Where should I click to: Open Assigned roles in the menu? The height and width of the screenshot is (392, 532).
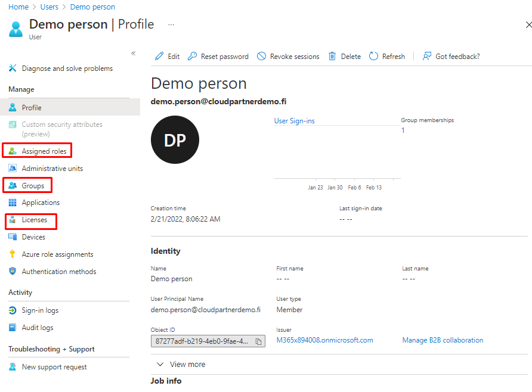(44, 151)
